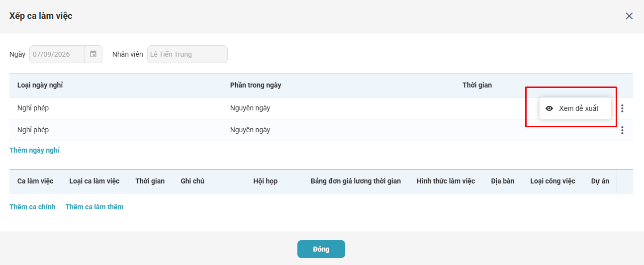644x265 pixels.
Task: Click the Thêm ngày nghỉ link
Action: pos(34,150)
